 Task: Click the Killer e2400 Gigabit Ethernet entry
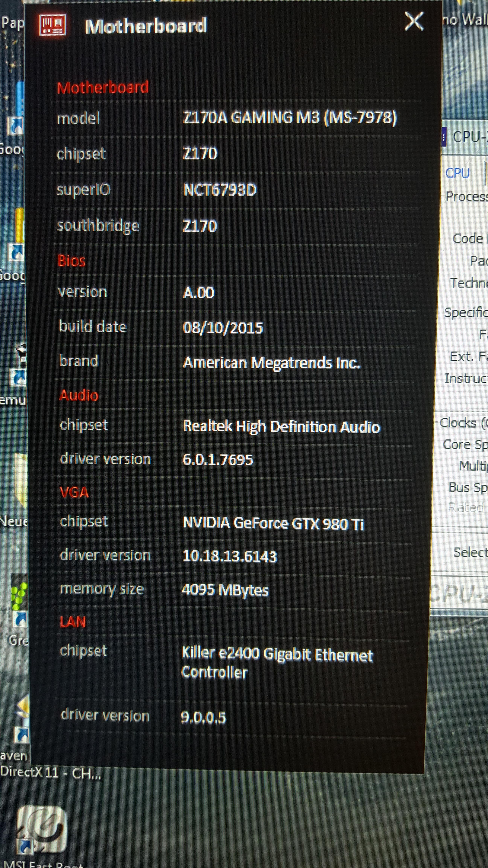pos(277,655)
